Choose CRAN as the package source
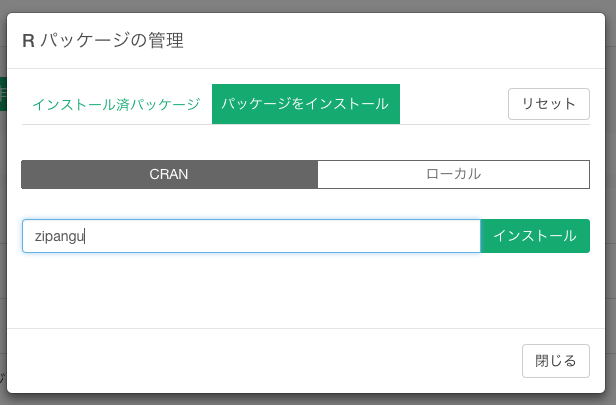The width and height of the screenshot is (616, 405). click(x=169, y=174)
